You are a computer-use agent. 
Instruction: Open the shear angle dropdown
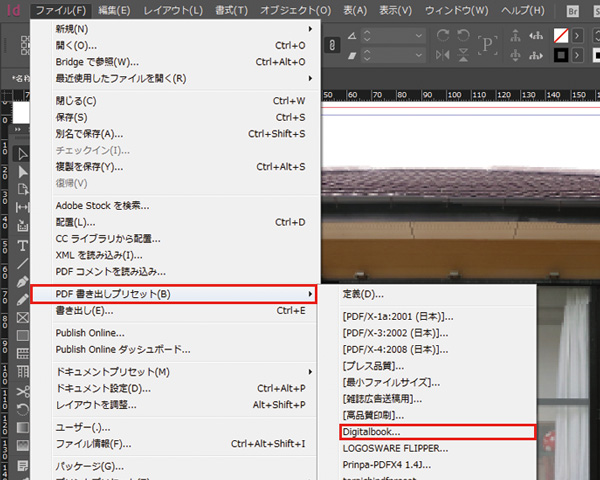click(x=419, y=56)
